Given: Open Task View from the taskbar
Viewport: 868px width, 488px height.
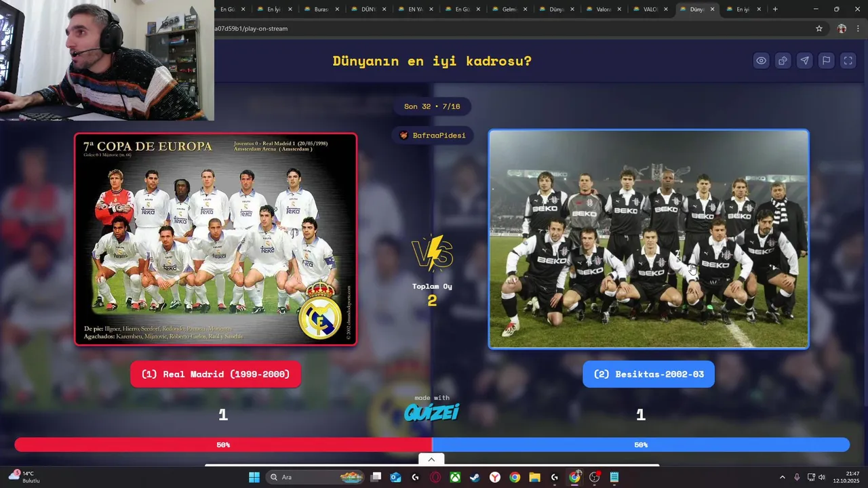Looking at the screenshot, I should (376, 477).
